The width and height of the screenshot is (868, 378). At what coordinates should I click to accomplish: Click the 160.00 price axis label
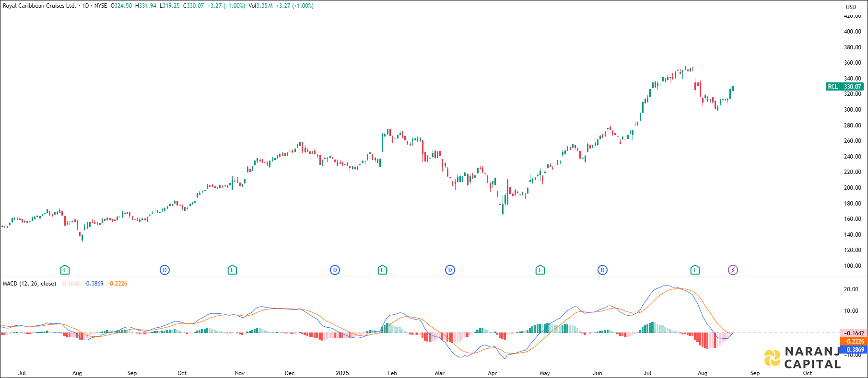pyautogui.click(x=852, y=219)
